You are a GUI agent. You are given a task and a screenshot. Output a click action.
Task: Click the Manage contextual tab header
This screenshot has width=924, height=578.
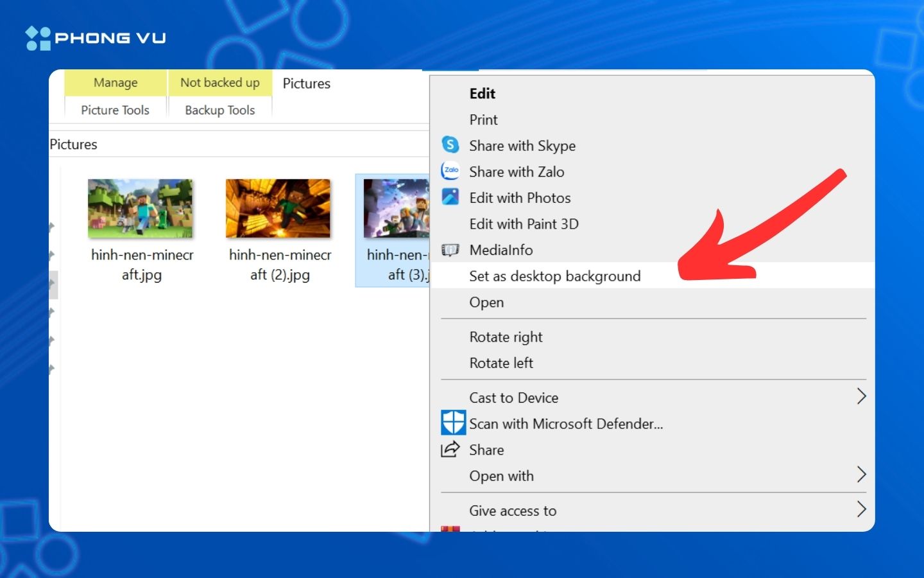click(x=116, y=83)
